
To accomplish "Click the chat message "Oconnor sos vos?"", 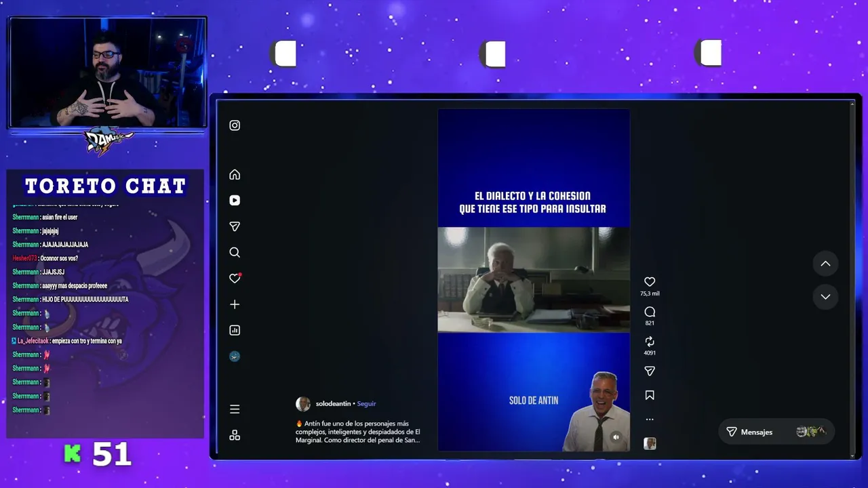I will click(x=59, y=258).
